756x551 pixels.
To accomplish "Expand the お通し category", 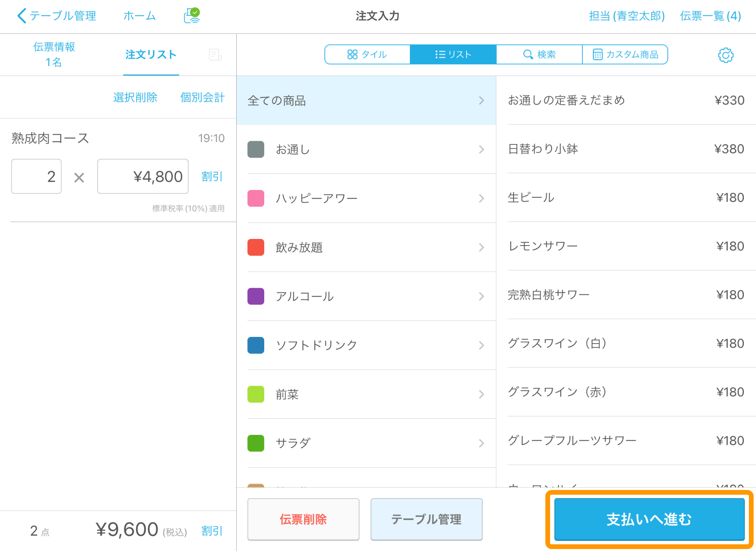I will [366, 150].
